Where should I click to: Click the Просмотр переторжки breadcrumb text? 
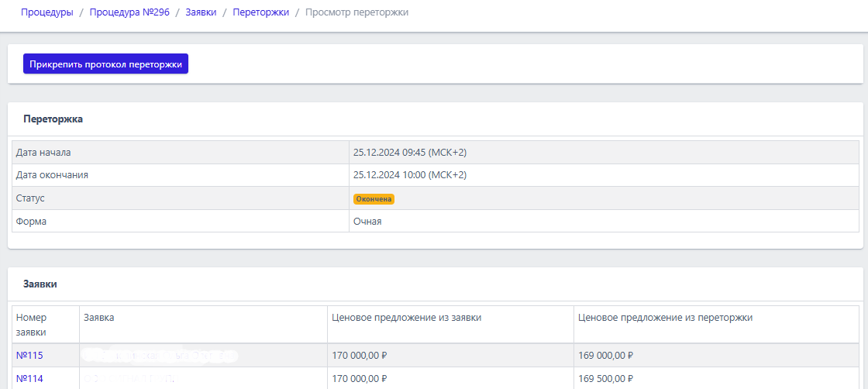(357, 12)
